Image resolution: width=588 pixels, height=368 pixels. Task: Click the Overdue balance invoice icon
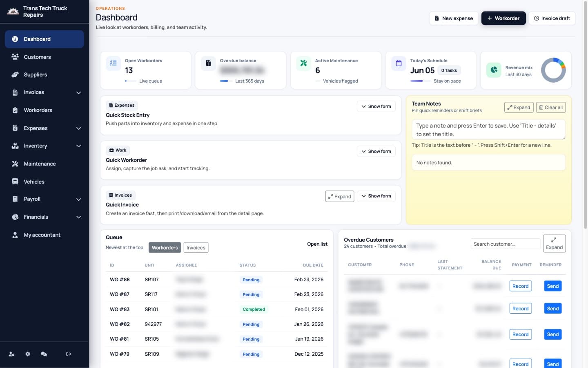tap(208, 63)
